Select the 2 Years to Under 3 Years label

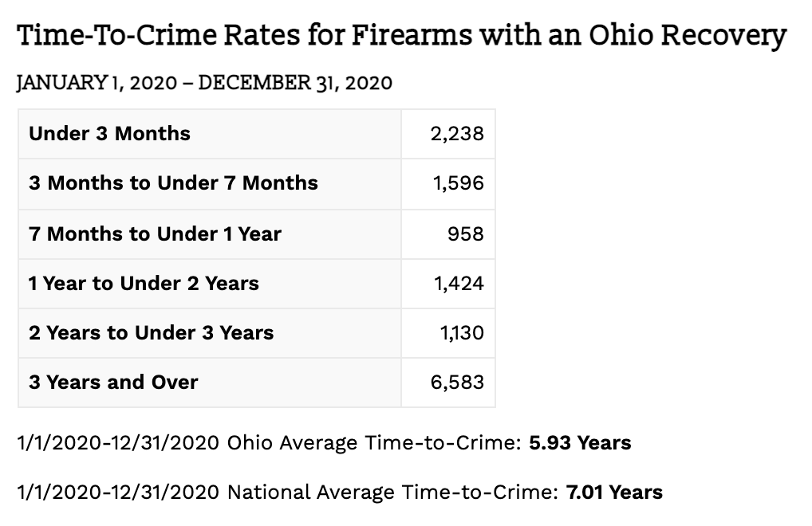(x=151, y=332)
